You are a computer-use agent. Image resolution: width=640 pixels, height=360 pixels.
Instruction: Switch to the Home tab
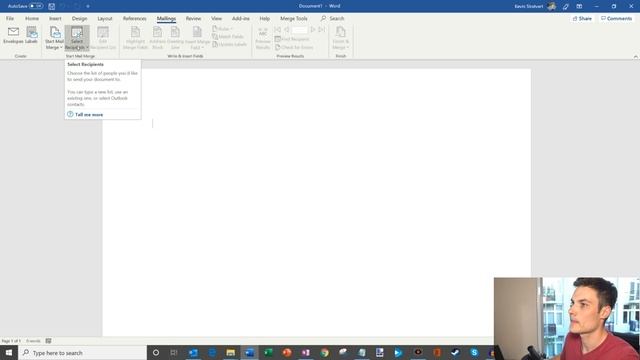32,18
